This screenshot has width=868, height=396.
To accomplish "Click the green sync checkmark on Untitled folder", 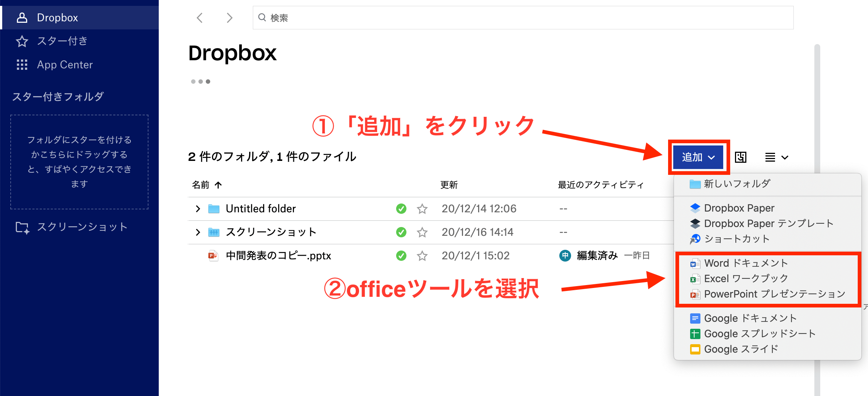I will (x=401, y=208).
